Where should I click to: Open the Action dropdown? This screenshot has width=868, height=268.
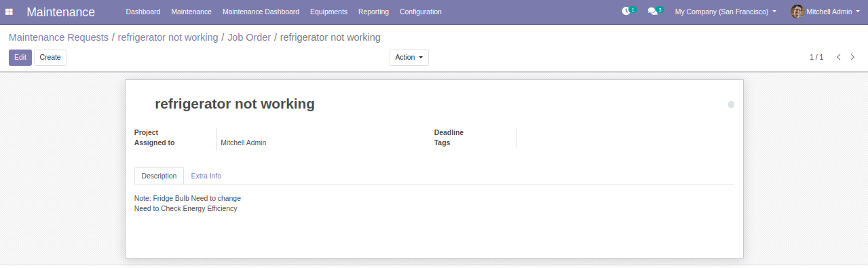[x=409, y=58]
